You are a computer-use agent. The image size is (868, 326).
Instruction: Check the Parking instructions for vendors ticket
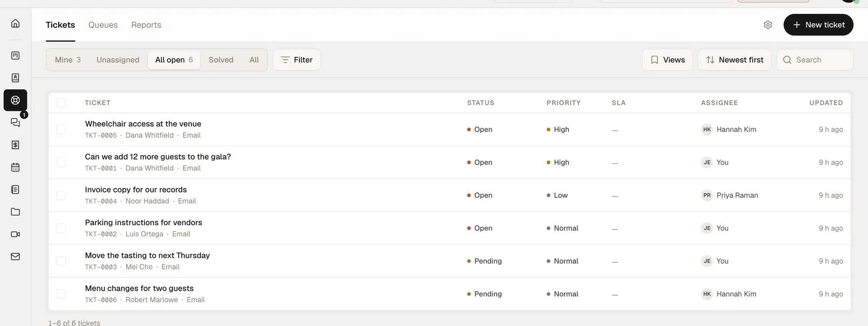click(61, 228)
